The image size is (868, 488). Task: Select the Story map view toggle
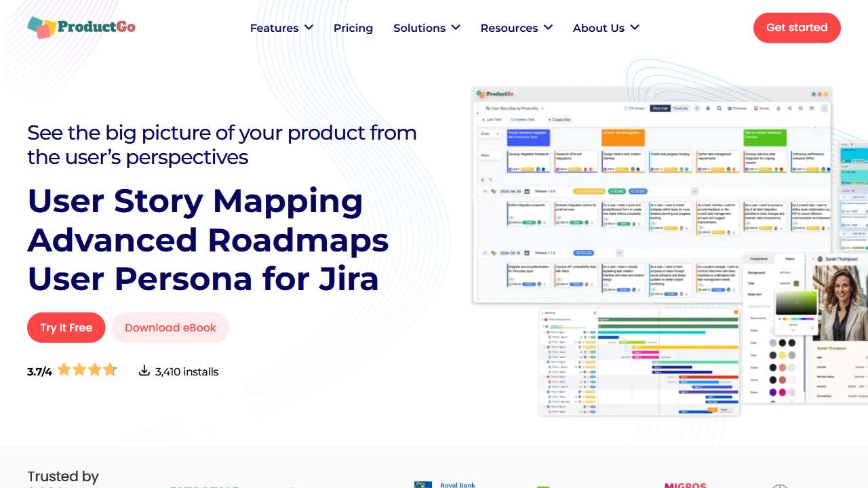coord(660,108)
